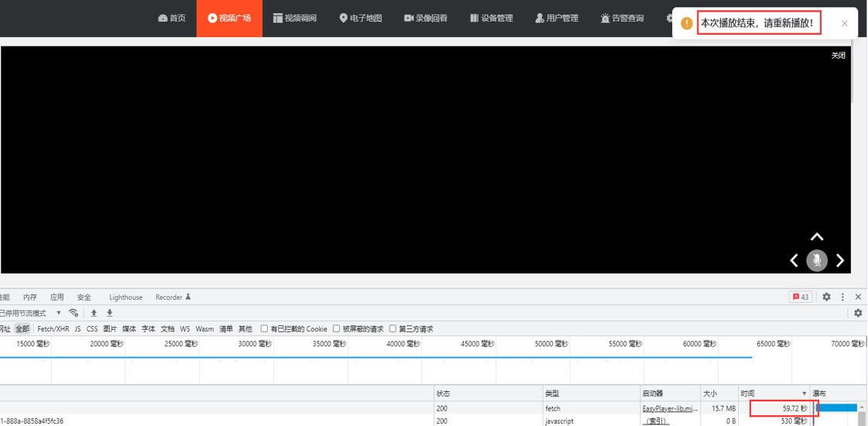Click the red 43 issues badge
The image size is (868, 426).
801,297
